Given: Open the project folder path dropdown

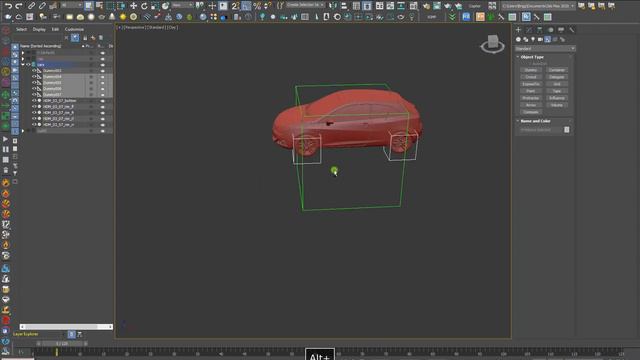Looking at the screenshot, I should 538,6.
